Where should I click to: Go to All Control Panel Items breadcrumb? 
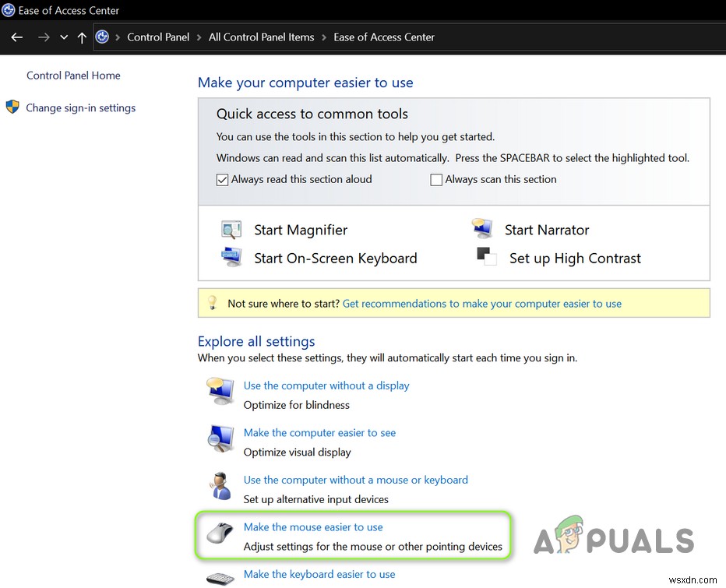click(261, 37)
